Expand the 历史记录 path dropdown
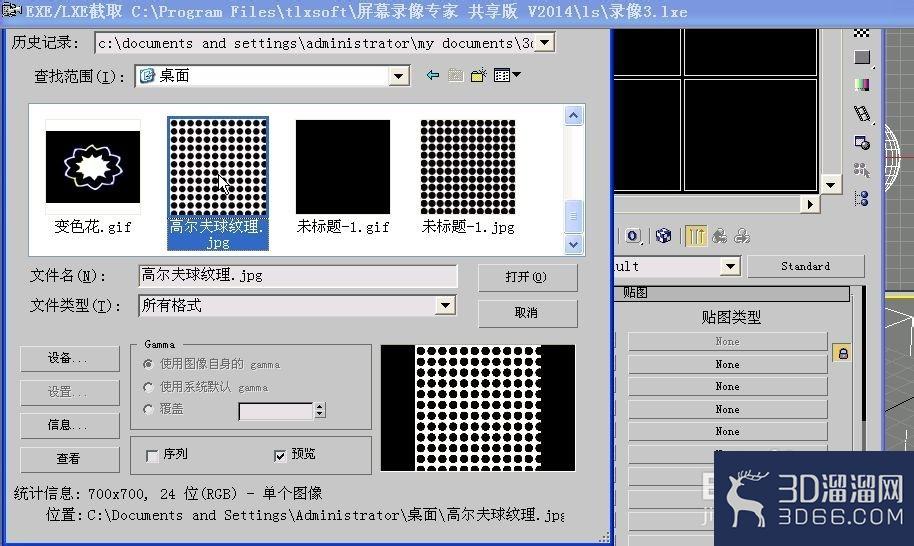This screenshot has width=914, height=546. 545,42
